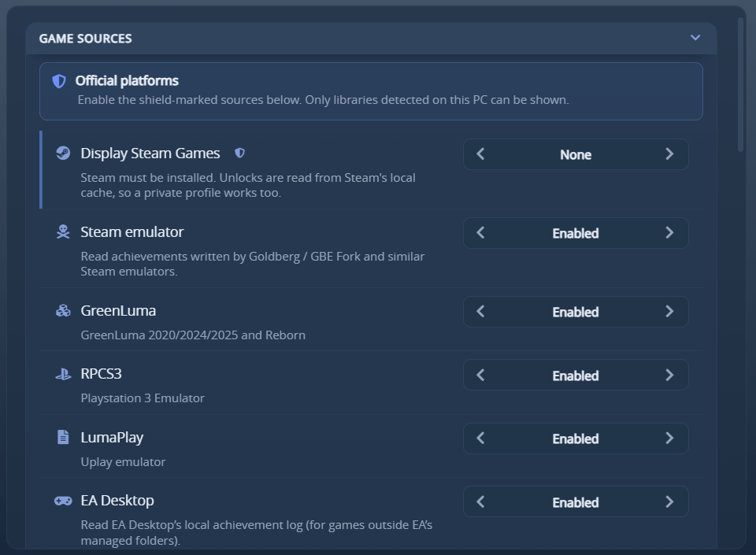Toggle the Enabled value for GreenLuma

pyautogui.click(x=576, y=312)
